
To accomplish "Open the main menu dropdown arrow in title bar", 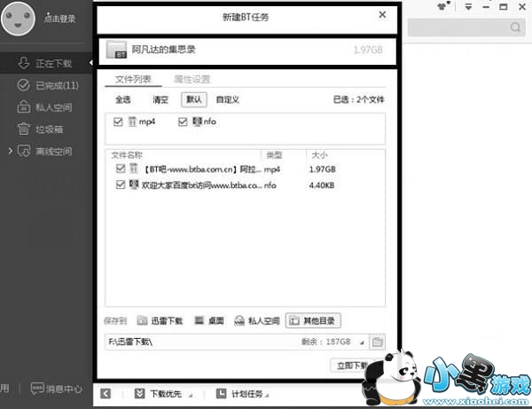I will [x=468, y=6].
